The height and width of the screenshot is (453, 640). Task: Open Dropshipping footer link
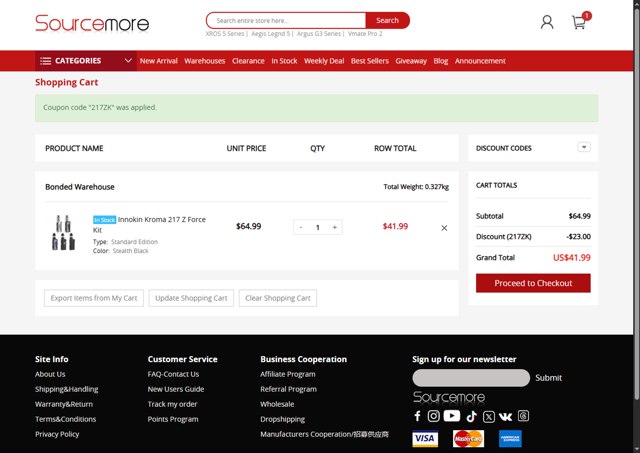[x=282, y=419]
